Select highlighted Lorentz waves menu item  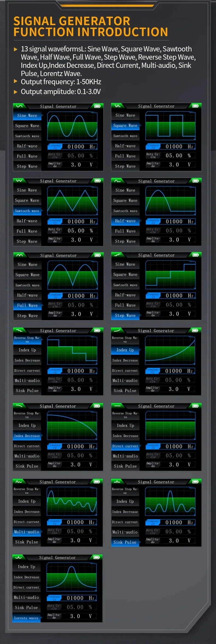(27, 618)
